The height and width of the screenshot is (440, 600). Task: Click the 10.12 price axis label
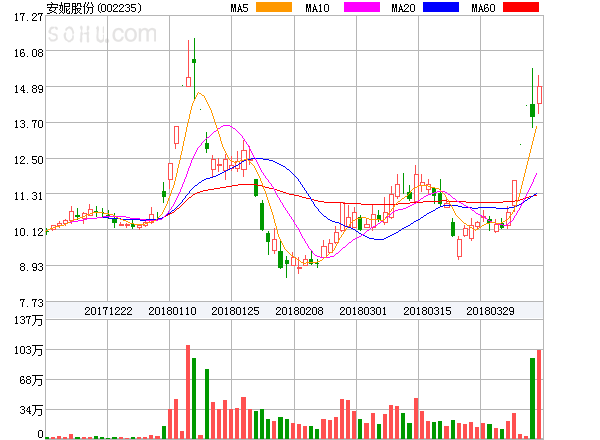(x=29, y=232)
